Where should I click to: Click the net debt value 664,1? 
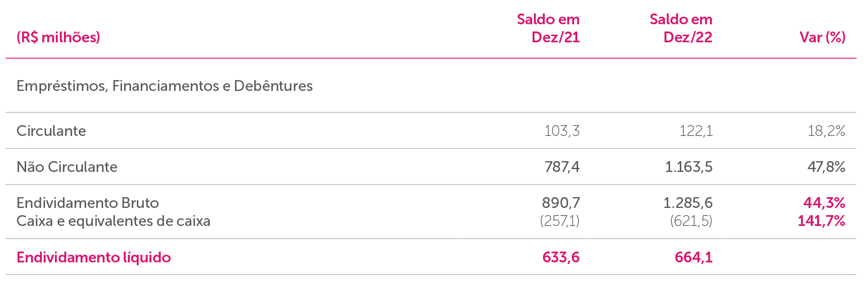pos(693,257)
